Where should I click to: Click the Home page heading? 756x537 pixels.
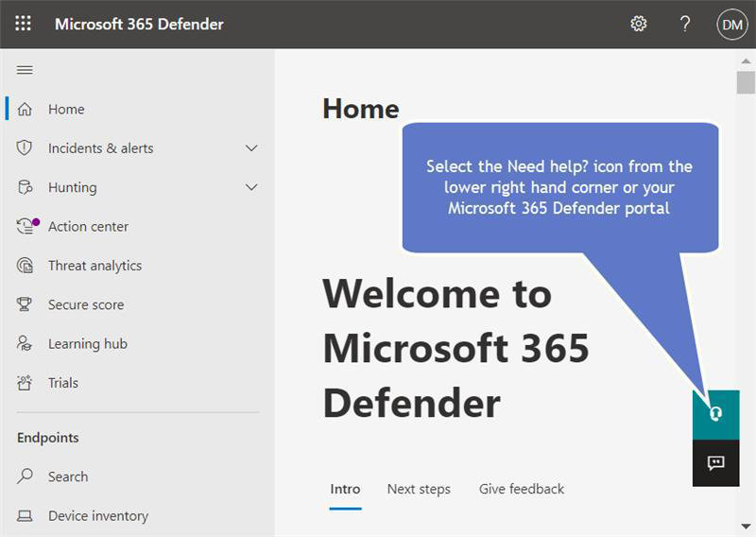click(x=361, y=109)
